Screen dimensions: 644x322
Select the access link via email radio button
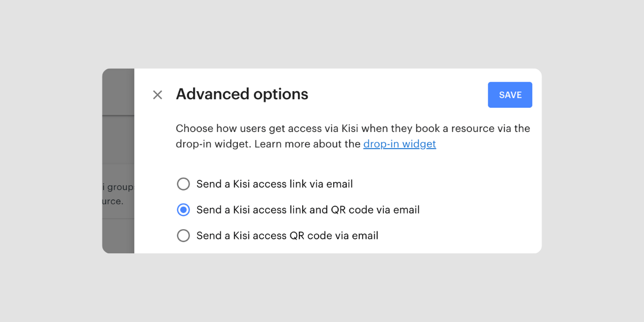184,184
